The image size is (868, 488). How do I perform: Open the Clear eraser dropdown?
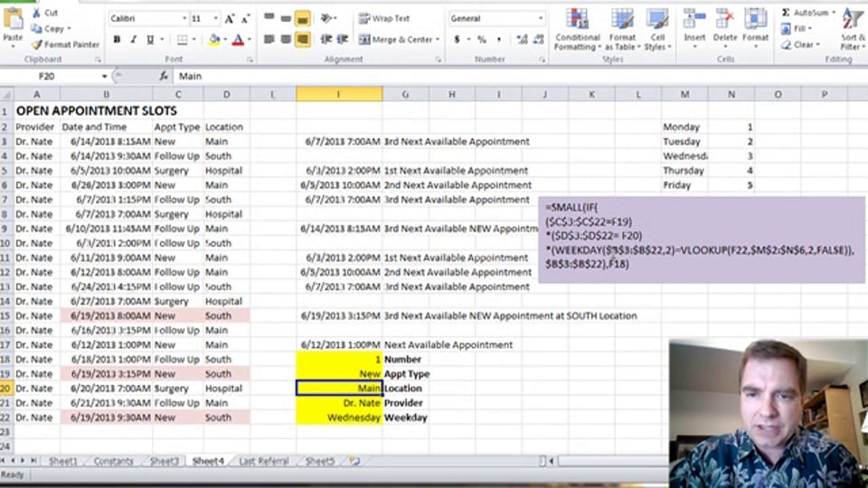[x=800, y=44]
